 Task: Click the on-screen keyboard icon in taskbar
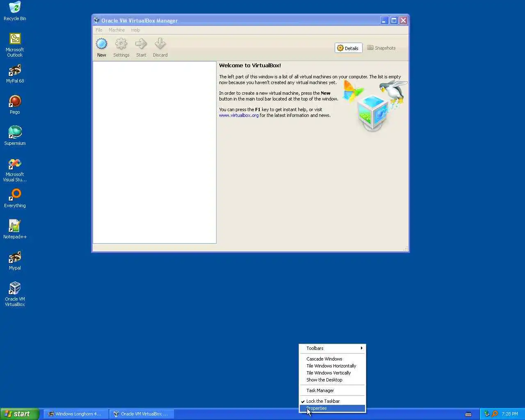coord(468,414)
